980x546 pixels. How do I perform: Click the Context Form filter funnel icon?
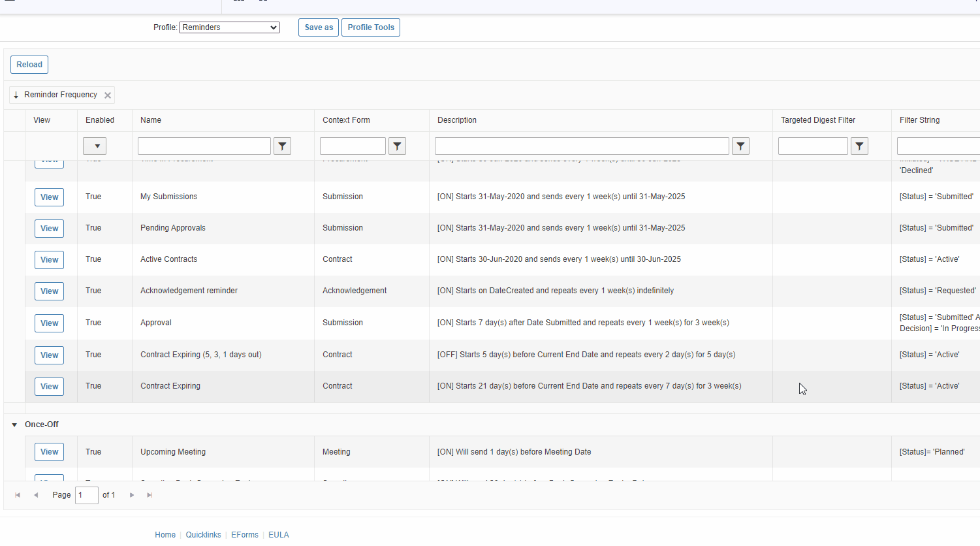point(397,146)
